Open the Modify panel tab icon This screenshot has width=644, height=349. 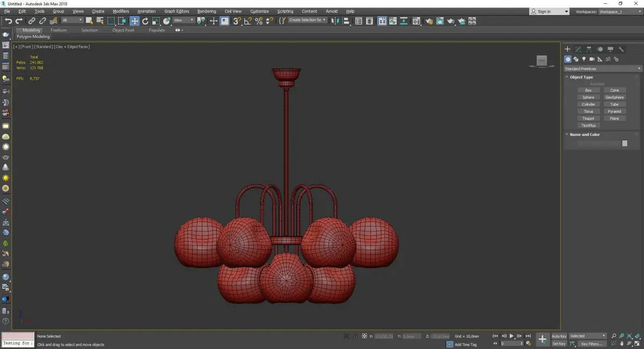click(578, 49)
